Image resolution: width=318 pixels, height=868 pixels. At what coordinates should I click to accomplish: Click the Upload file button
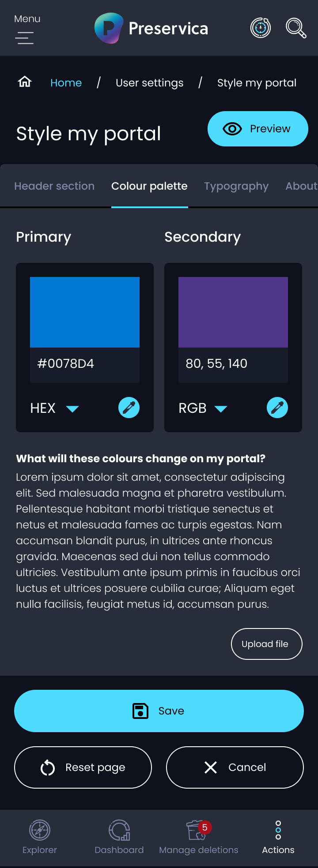point(267,644)
